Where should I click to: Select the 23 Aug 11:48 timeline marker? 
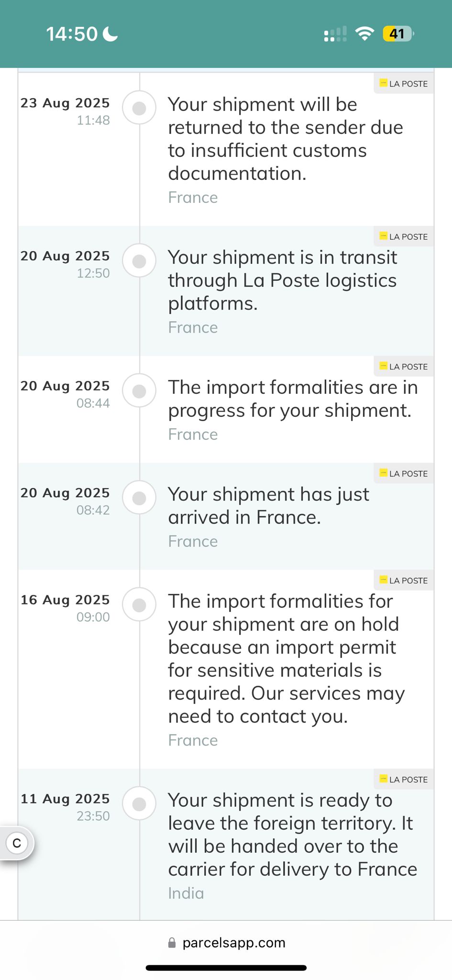click(x=139, y=108)
